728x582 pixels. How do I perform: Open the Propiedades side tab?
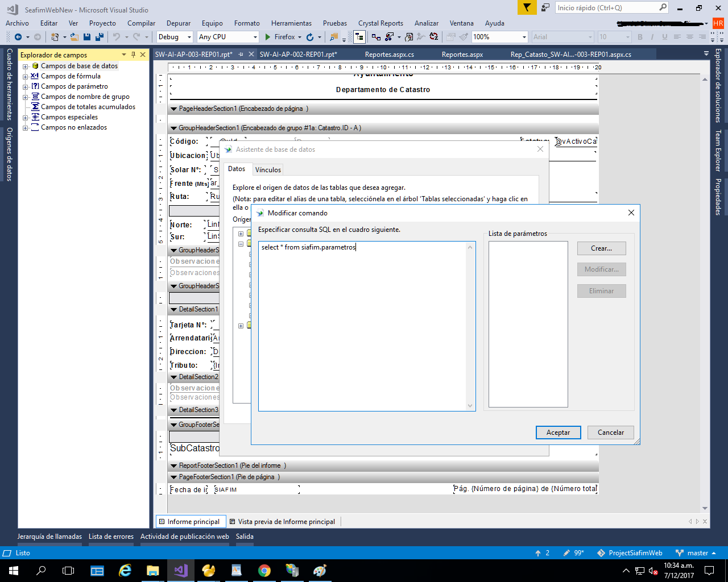[x=718, y=197]
